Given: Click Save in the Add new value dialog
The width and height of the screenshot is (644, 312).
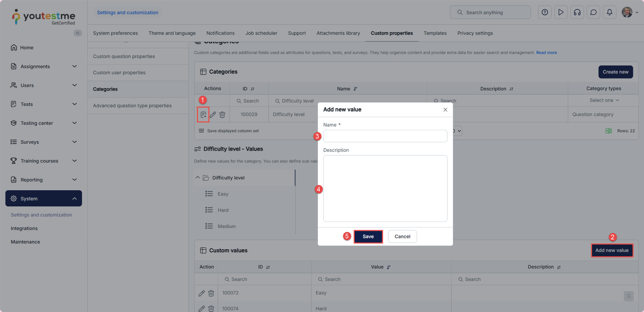Looking at the screenshot, I should coord(368,237).
